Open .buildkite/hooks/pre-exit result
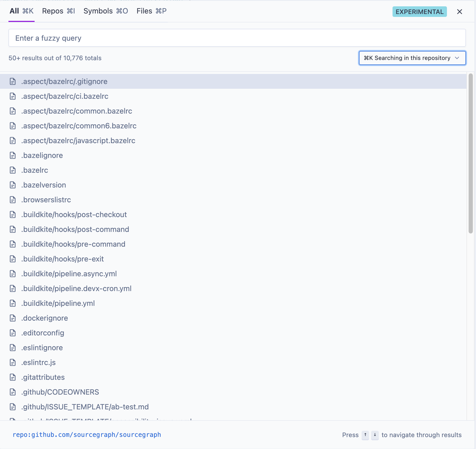Image resolution: width=476 pixels, height=449 pixels. (233, 259)
